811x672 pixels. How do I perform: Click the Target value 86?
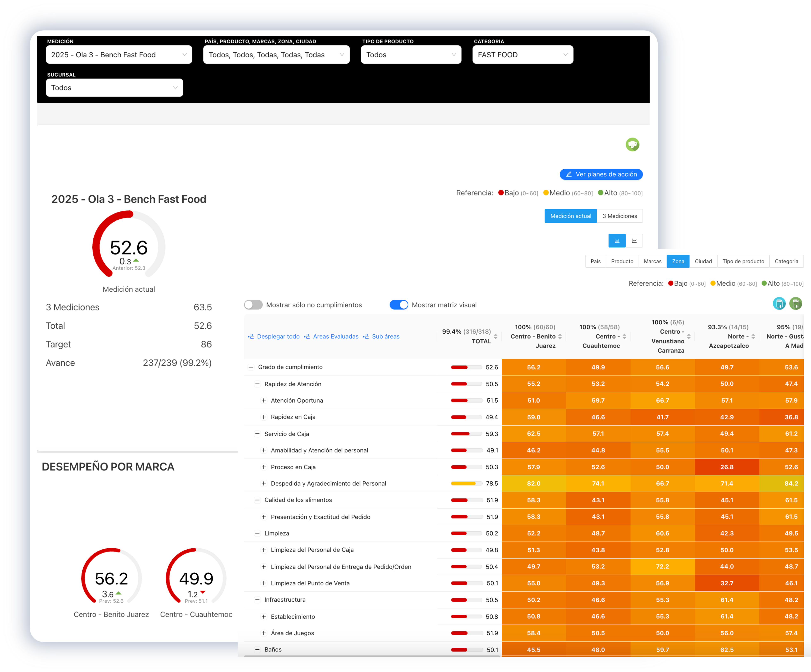coord(206,344)
